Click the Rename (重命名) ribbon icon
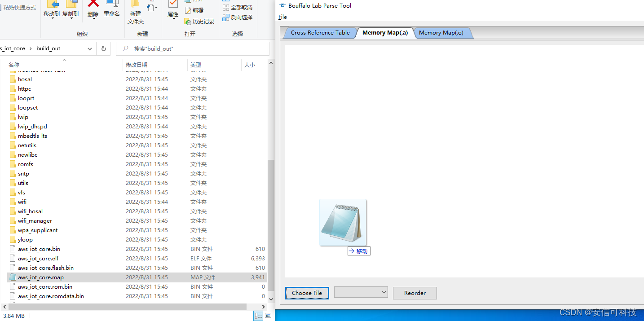 point(112,9)
